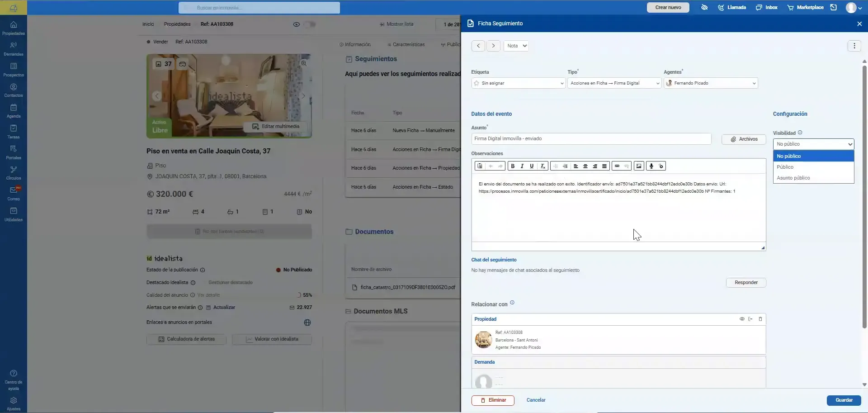Align text right in editor toolbar

pos(595,166)
